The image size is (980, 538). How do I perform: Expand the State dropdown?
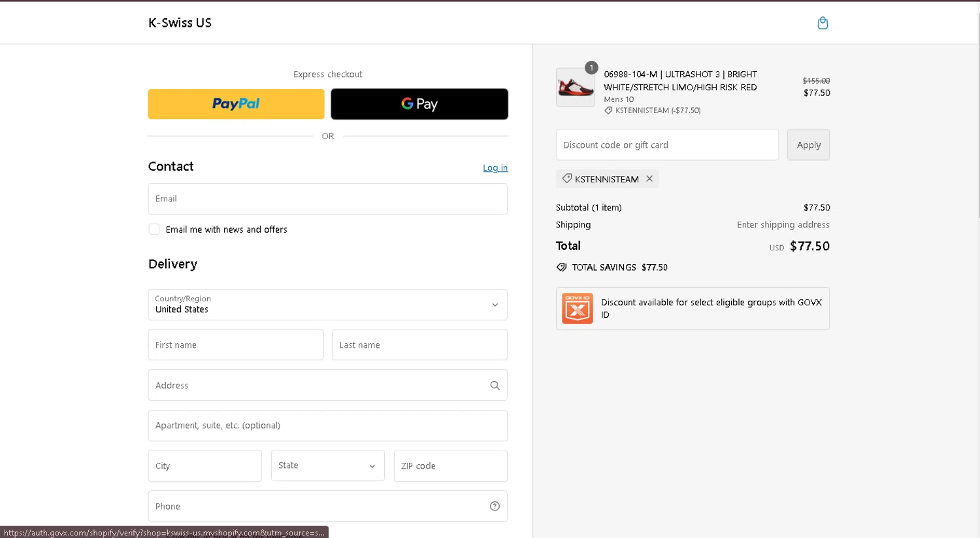(328, 465)
